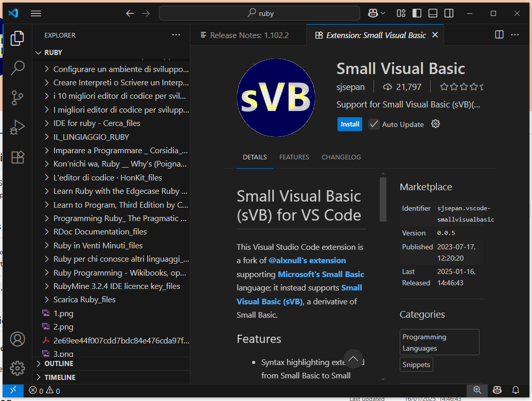Viewport: 532px width, 401px height.
Task: Open the Search view in activity bar
Action: click(x=17, y=68)
